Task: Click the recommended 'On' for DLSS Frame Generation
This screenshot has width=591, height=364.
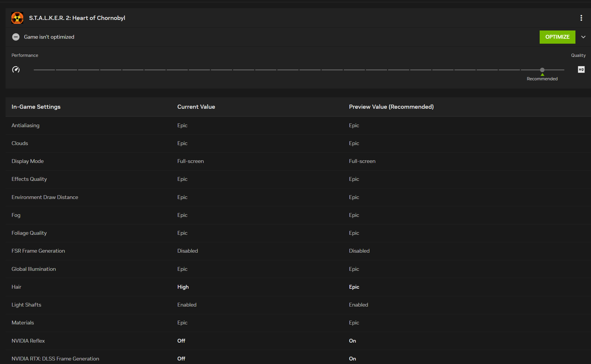Action: (x=352, y=359)
